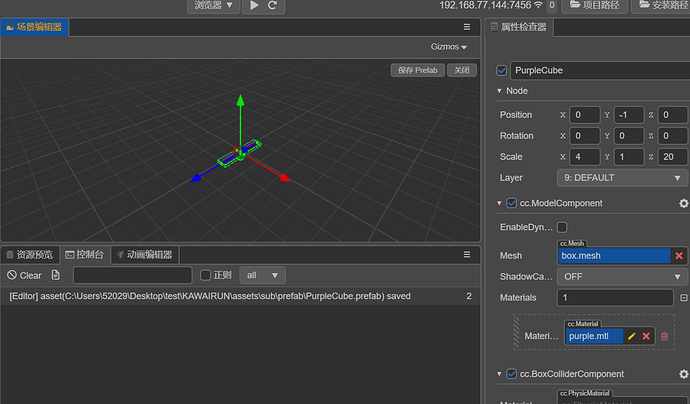Click the connected device count 0
Screen dimensions: 690x404
point(551,5)
